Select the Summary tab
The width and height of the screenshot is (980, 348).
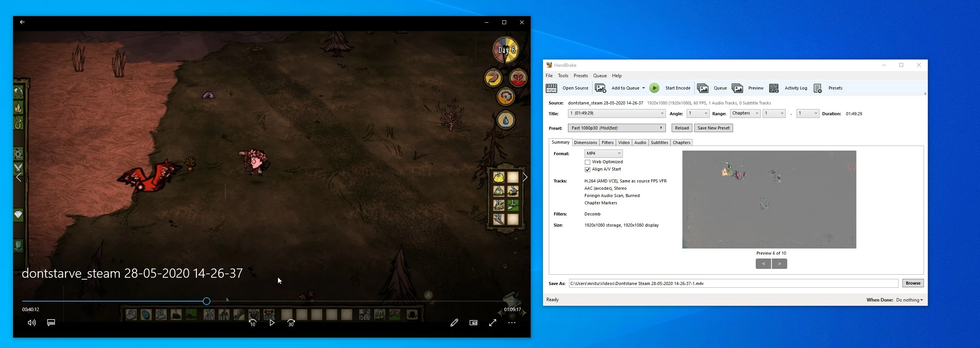(x=560, y=142)
